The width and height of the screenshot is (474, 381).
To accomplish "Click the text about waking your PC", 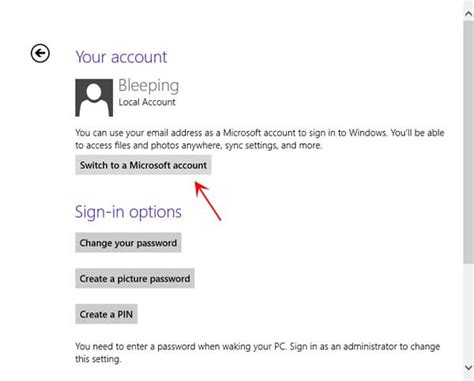I will click(258, 353).
